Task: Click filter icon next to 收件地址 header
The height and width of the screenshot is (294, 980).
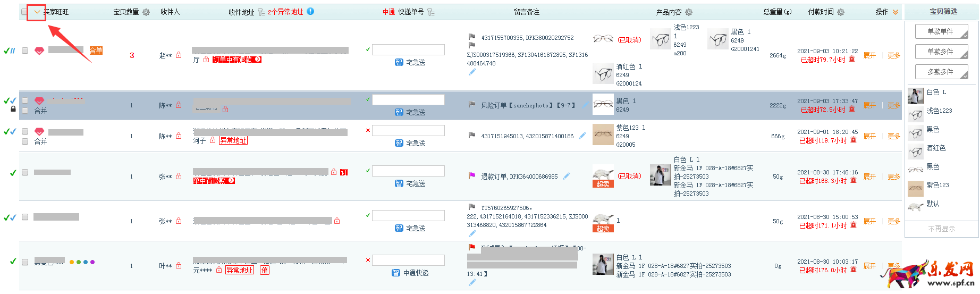Action: click(261, 12)
